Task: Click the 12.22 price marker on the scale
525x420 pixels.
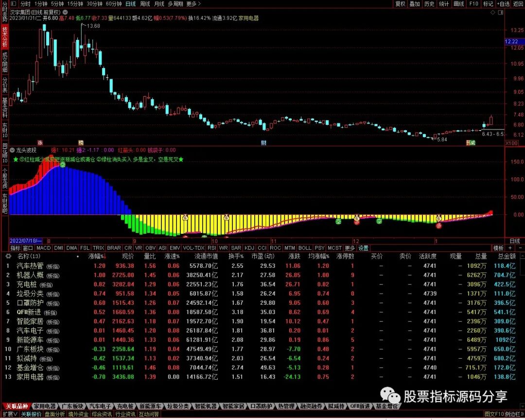Action: tap(514, 41)
